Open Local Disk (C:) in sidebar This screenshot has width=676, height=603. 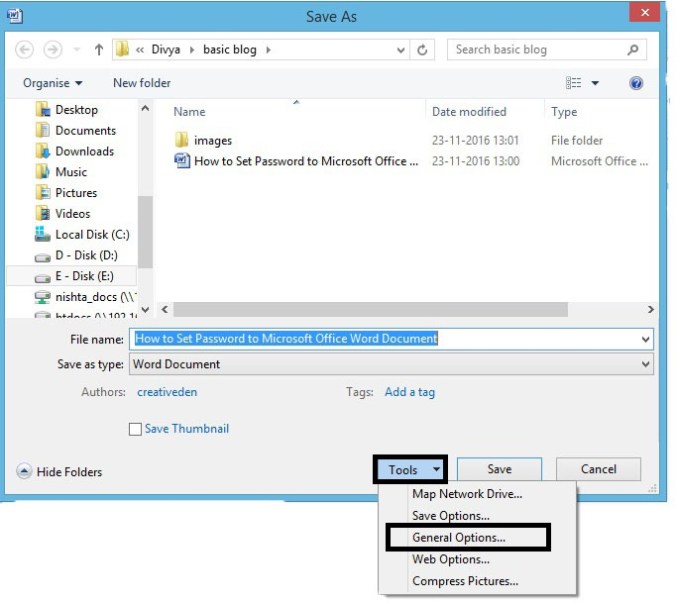(x=92, y=235)
